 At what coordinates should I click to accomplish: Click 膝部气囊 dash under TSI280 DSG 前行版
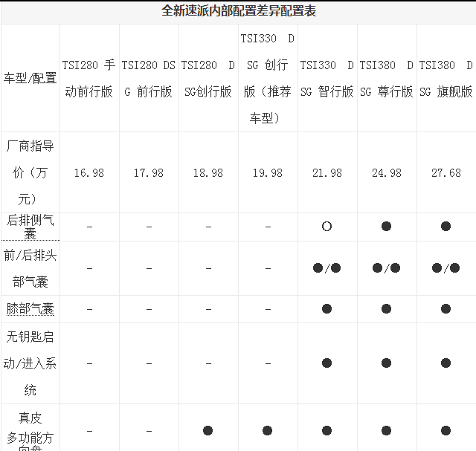pyautogui.click(x=149, y=309)
